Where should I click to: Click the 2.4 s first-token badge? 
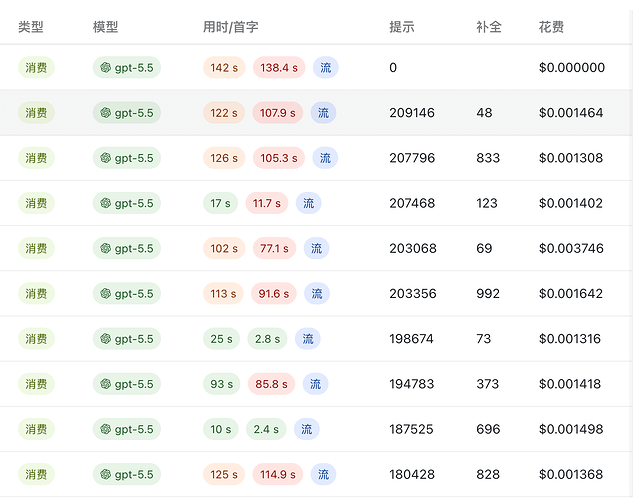pos(266,429)
